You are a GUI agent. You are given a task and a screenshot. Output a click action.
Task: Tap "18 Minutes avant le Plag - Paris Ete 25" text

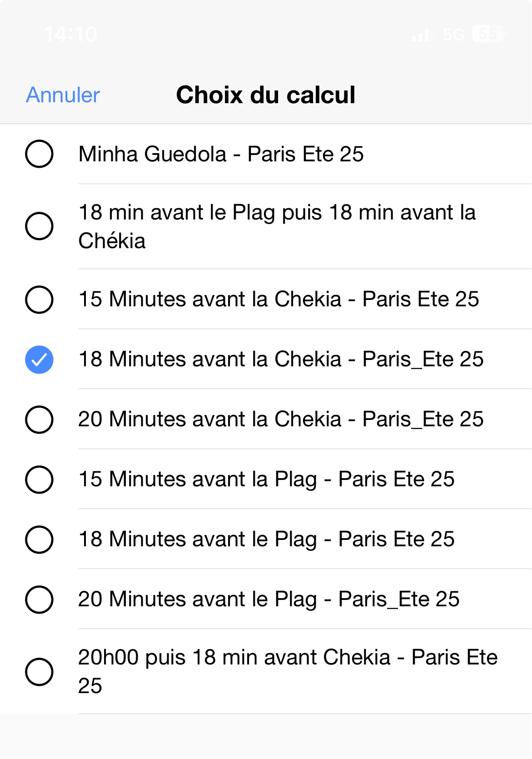coord(266,539)
